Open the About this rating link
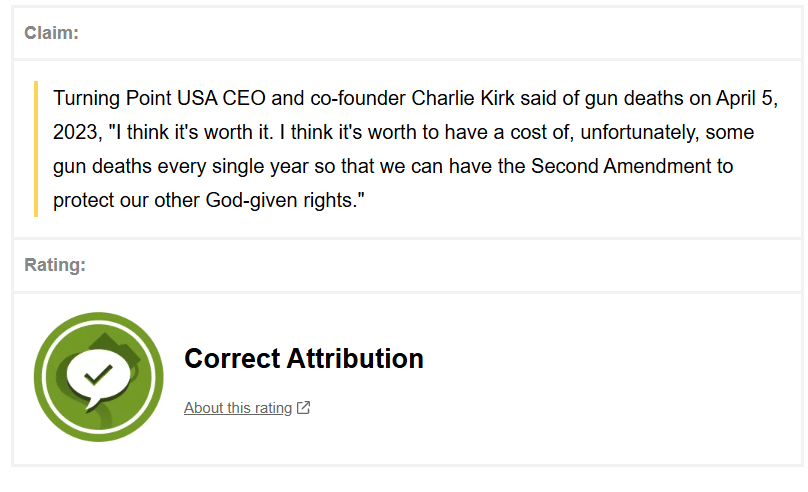This screenshot has height=492, width=808. (238, 408)
